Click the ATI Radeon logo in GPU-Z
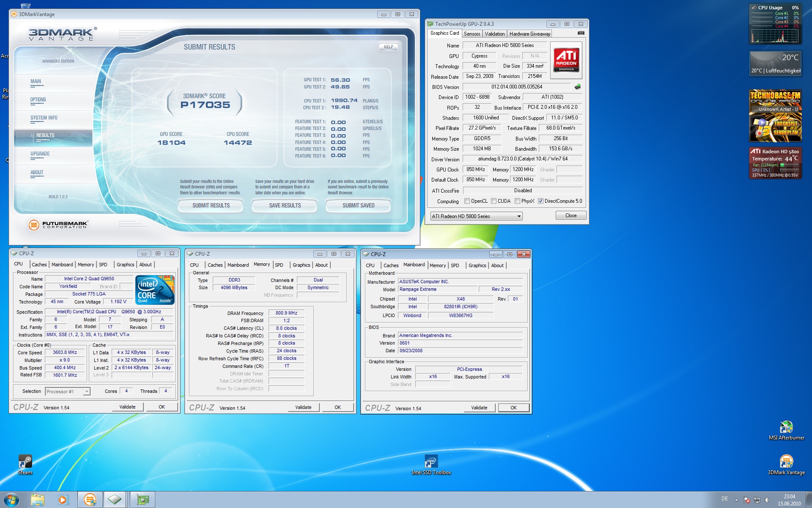Viewport: 812px width, 508px height. (x=567, y=60)
